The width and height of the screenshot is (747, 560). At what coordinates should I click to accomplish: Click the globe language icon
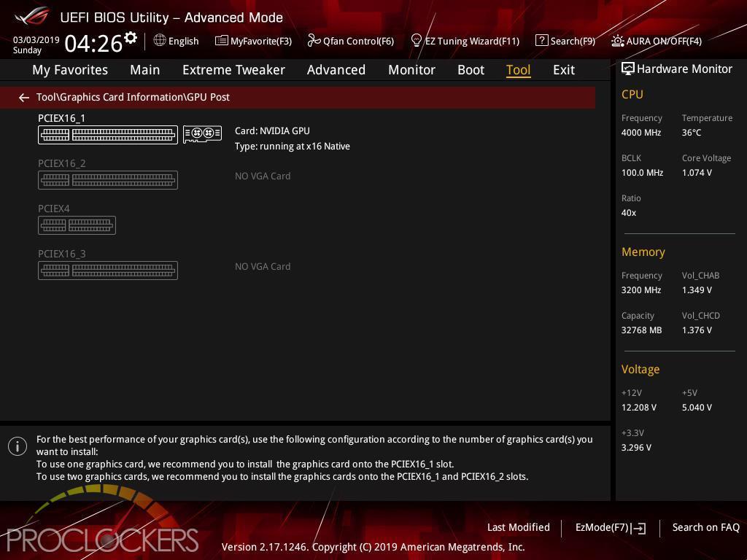(160, 40)
